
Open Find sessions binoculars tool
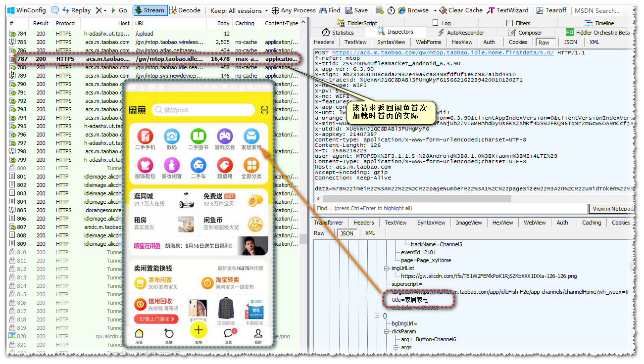pyautogui.click(x=330, y=10)
